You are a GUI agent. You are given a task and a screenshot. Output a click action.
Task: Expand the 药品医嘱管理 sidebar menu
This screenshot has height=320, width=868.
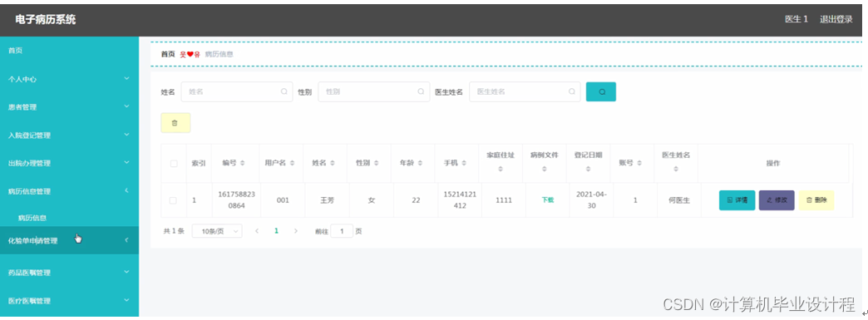click(x=69, y=273)
